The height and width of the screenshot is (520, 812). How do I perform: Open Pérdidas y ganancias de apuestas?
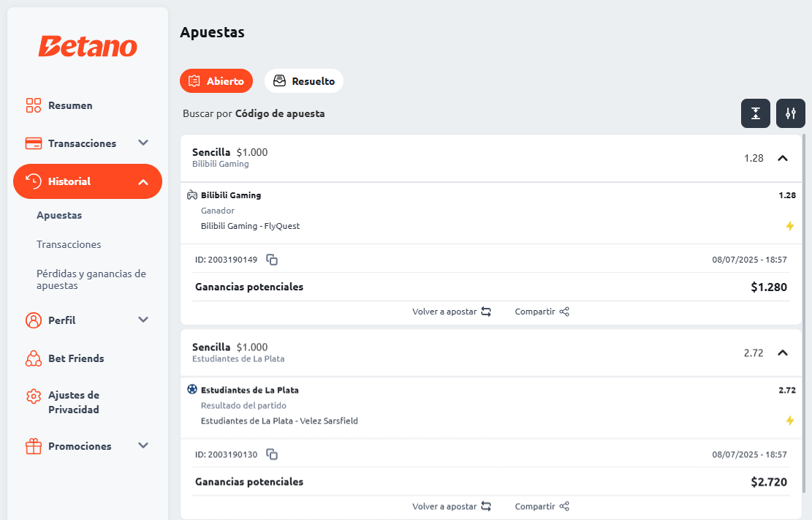(91, 279)
